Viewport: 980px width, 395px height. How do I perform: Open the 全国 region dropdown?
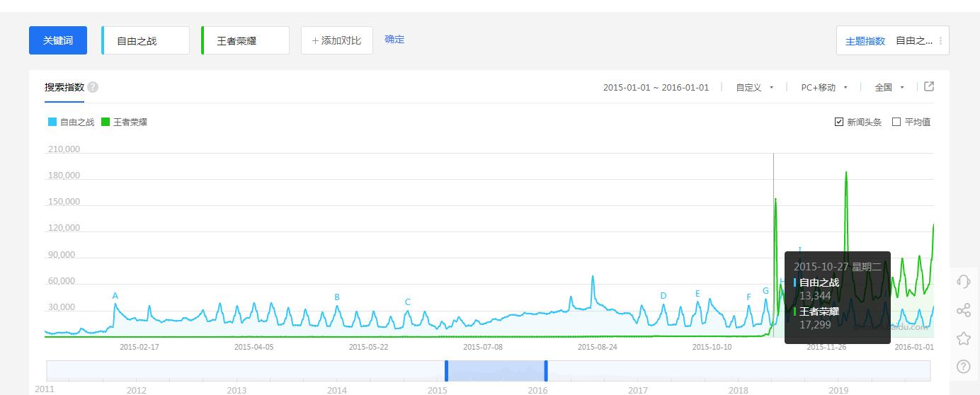click(x=890, y=88)
